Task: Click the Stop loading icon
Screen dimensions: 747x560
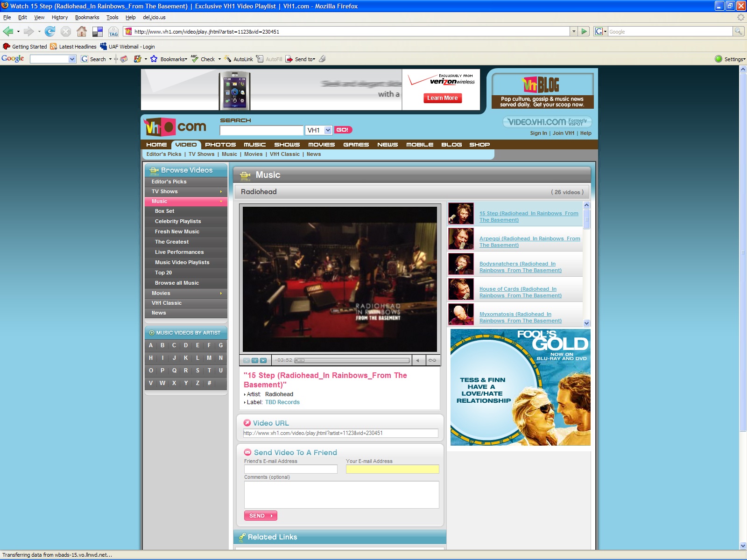Action: point(66,31)
